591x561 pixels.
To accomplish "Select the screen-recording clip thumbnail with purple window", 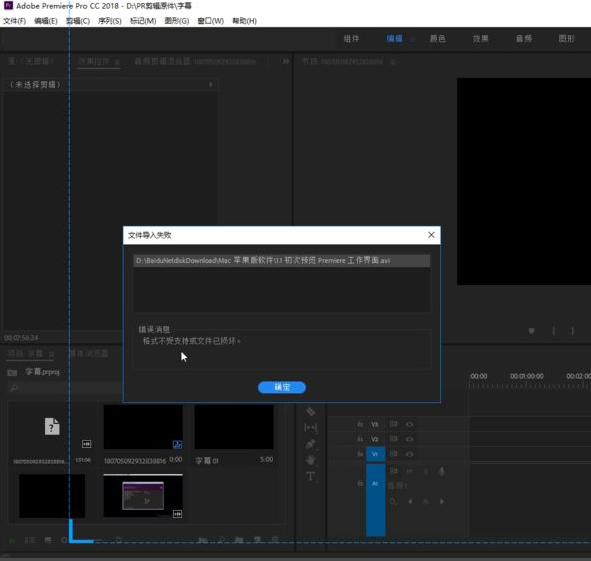I will [x=143, y=496].
